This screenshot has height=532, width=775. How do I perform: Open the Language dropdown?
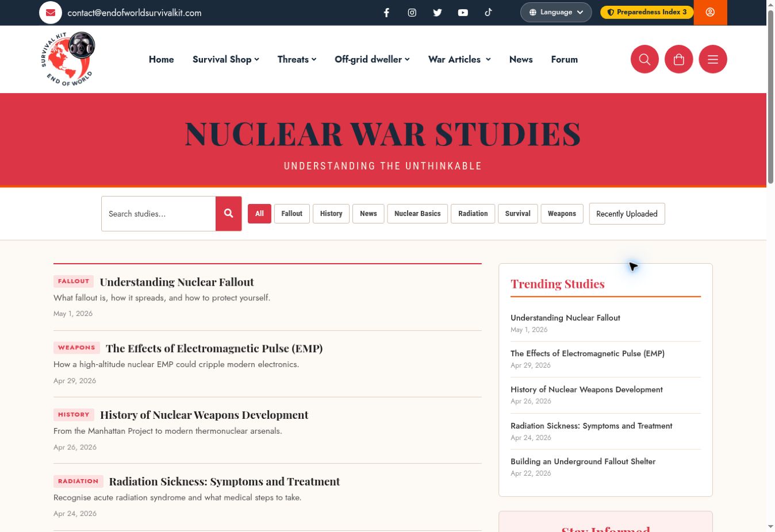pos(556,12)
